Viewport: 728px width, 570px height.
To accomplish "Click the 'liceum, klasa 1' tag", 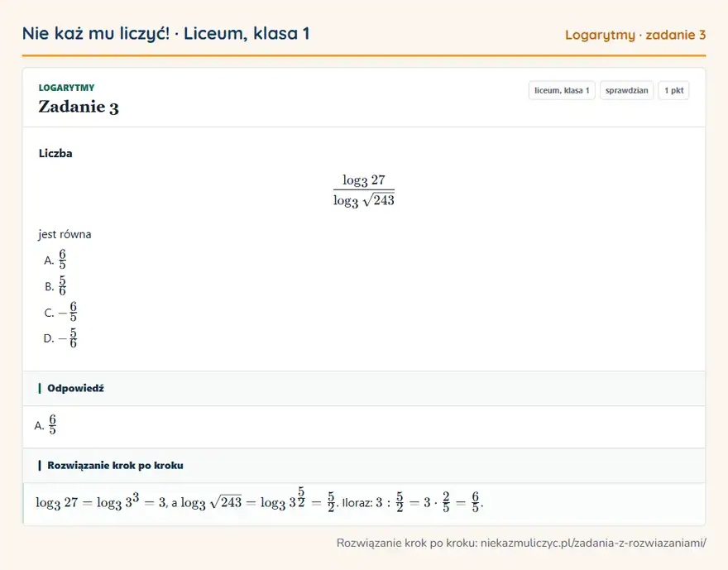I will [562, 90].
